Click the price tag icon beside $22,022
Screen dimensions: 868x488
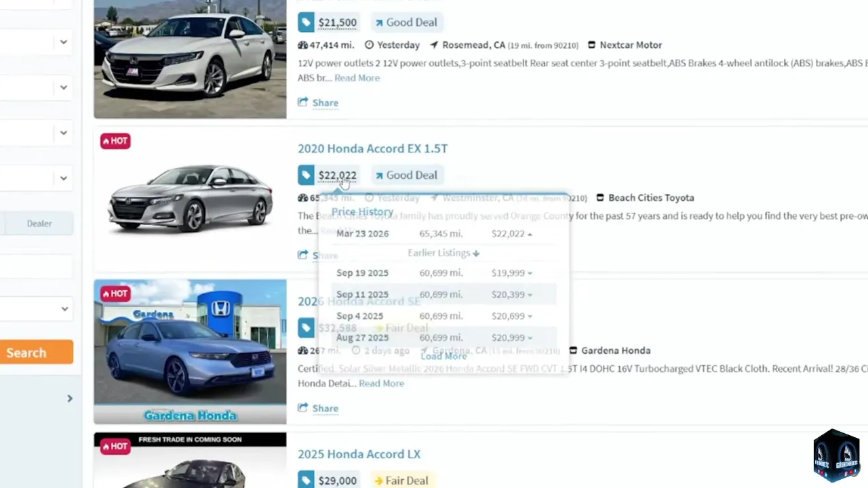306,175
